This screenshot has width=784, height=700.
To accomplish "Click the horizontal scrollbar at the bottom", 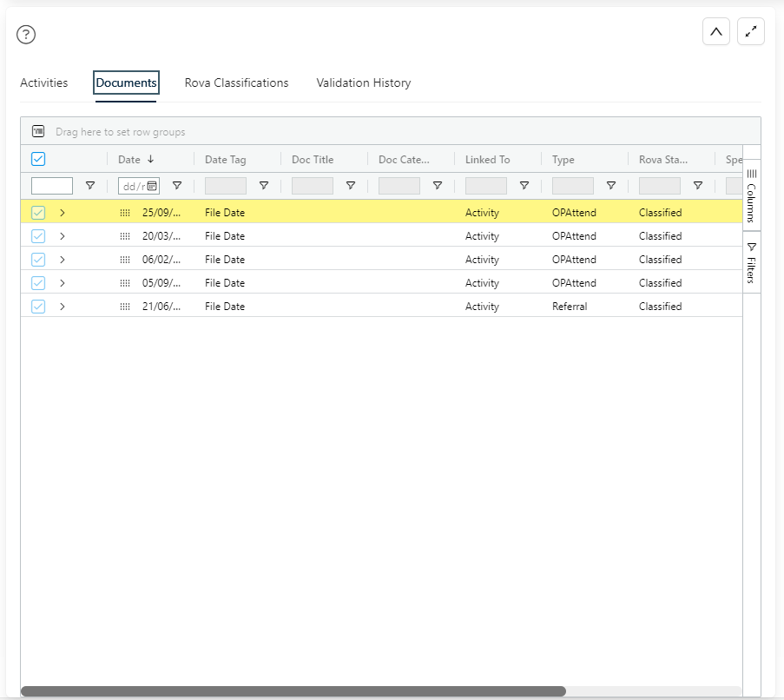I will tap(293, 691).
